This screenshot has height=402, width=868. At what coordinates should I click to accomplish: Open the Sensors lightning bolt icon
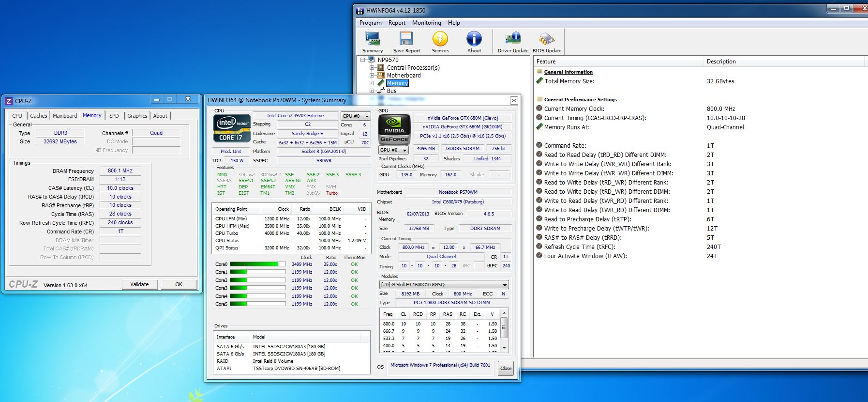point(440,39)
